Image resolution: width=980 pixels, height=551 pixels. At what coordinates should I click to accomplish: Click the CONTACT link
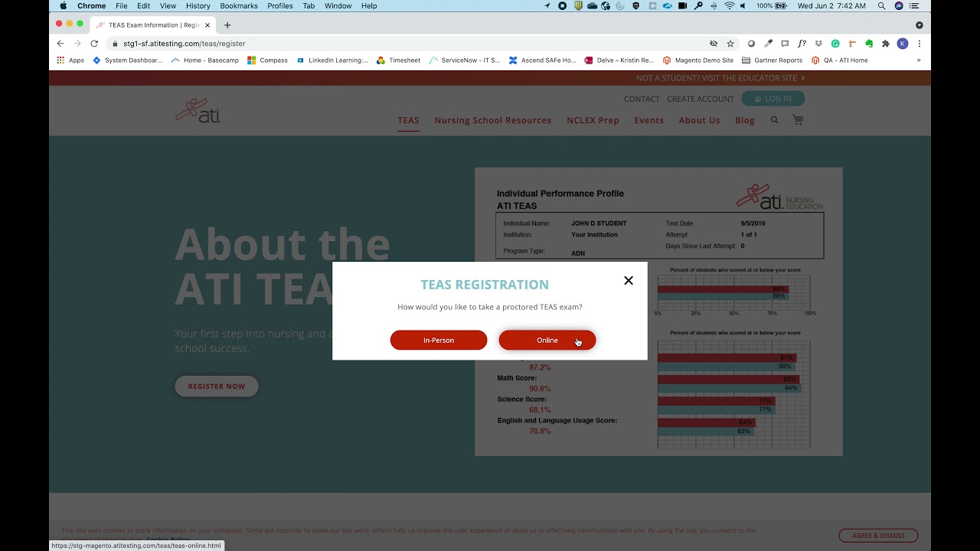642,99
